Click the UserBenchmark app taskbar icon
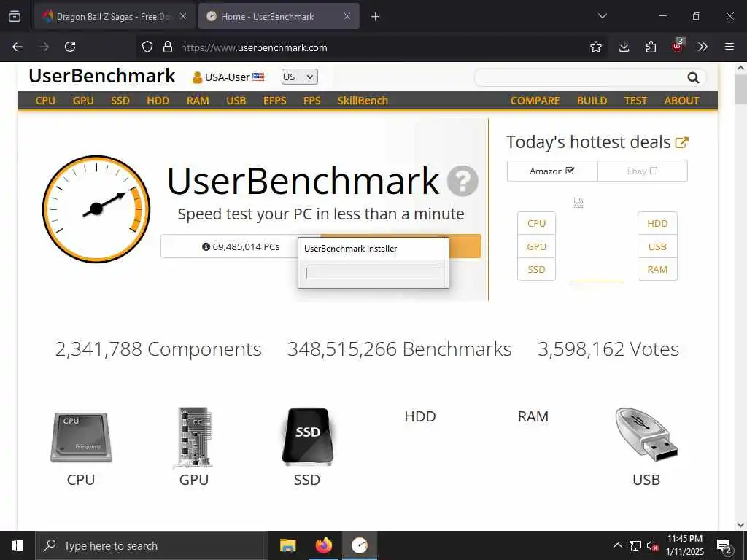 360,545
